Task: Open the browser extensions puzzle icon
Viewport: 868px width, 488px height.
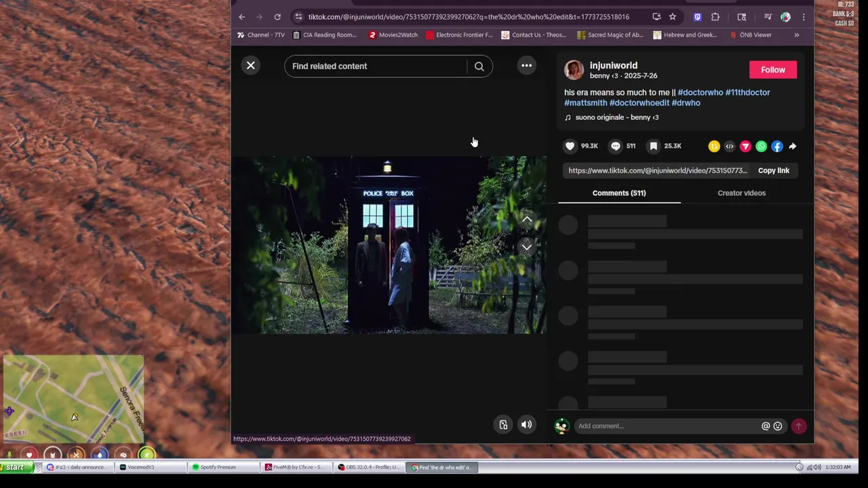Action: 715,17
